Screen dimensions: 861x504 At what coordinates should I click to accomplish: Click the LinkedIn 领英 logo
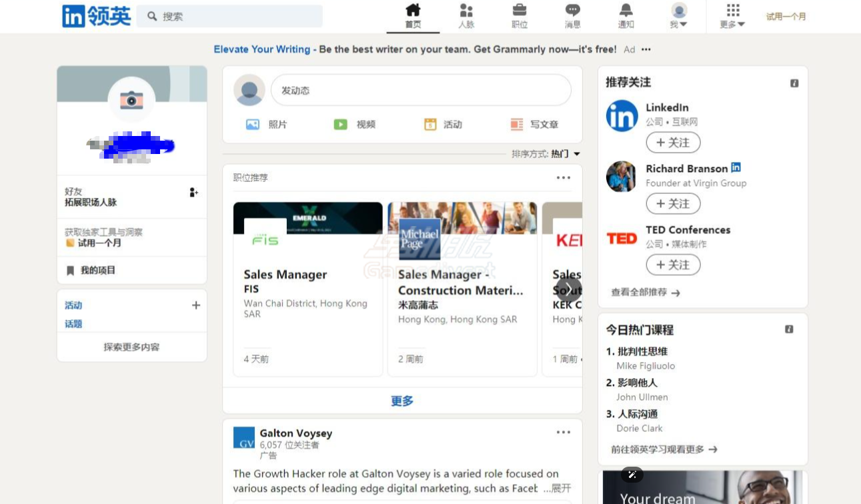pos(96,16)
